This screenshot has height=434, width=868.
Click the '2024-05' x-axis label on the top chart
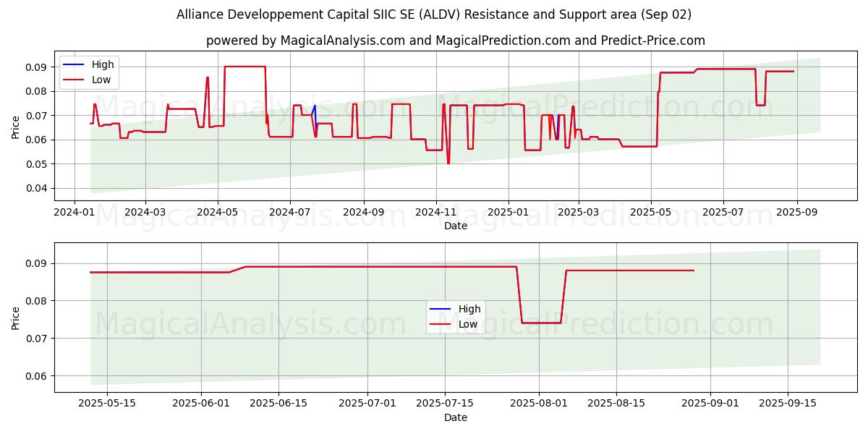click(217, 213)
